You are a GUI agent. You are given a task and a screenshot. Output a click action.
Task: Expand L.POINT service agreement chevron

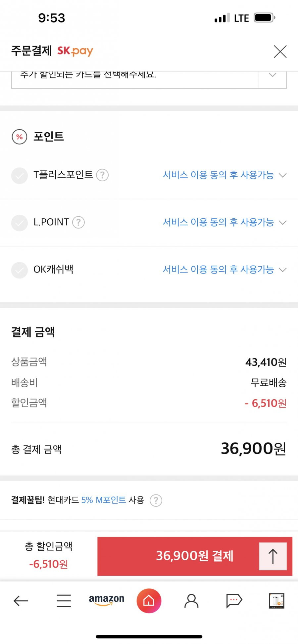282,223
